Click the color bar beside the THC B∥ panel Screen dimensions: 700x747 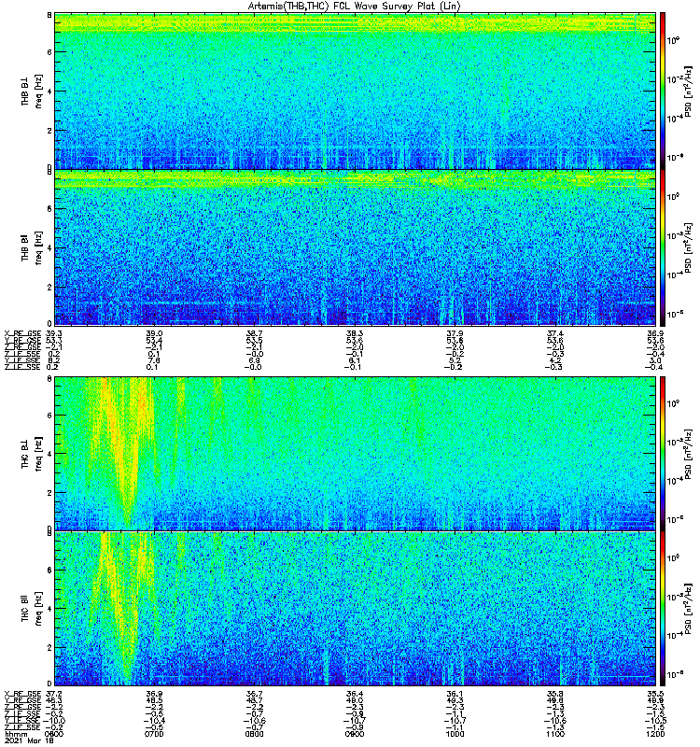[662, 609]
